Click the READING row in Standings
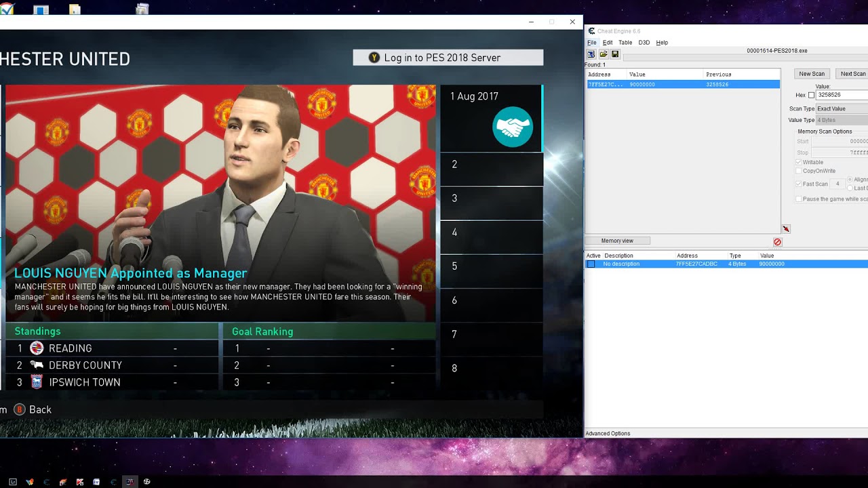Screen dimensions: 868x488 tap(112, 348)
